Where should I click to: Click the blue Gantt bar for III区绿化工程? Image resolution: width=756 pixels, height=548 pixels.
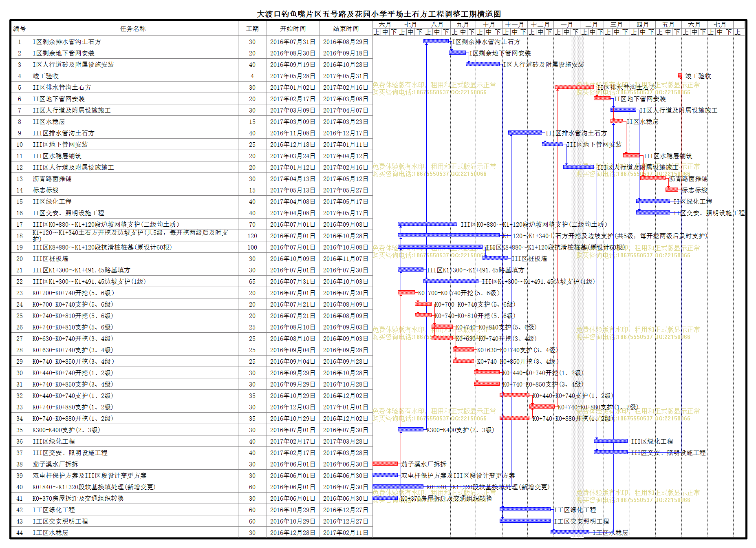point(611,441)
